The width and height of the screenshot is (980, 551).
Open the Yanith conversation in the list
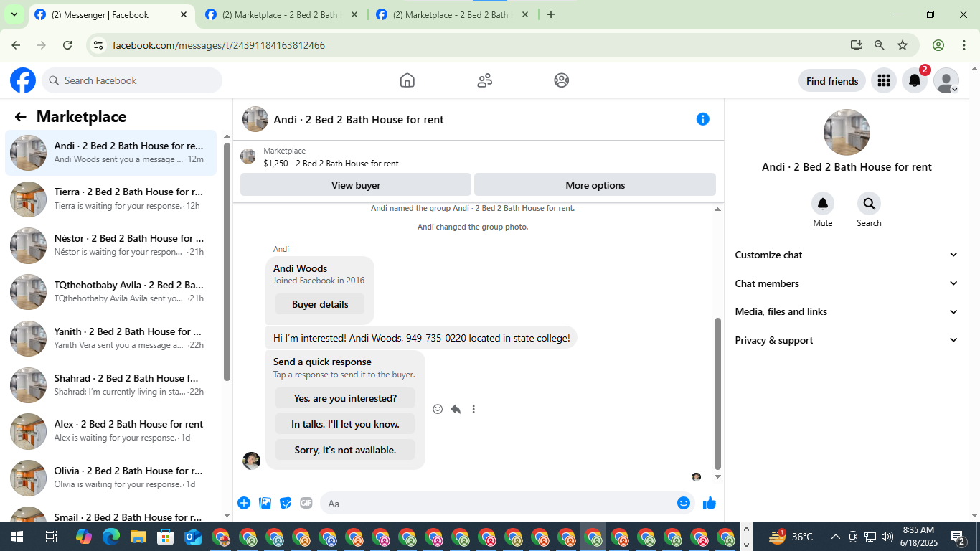tap(110, 338)
